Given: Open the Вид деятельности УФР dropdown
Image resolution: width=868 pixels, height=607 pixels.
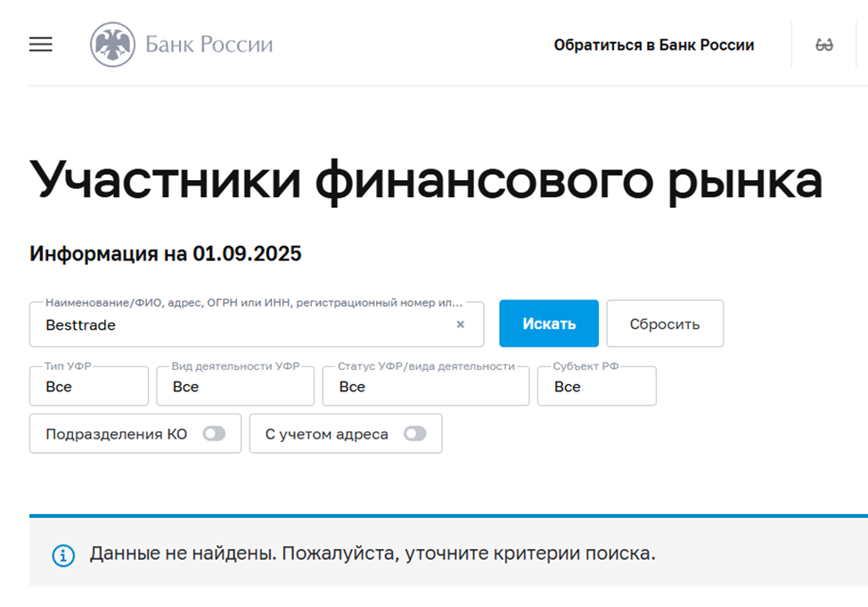Looking at the screenshot, I should coord(235,386).
